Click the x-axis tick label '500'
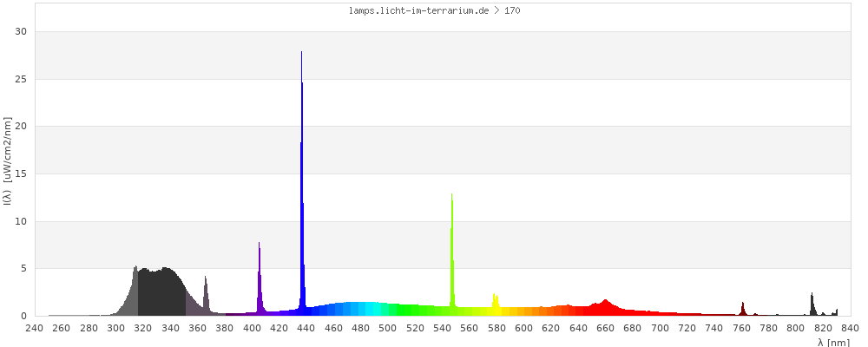868x347 pixels. click(x=388, y=328)
